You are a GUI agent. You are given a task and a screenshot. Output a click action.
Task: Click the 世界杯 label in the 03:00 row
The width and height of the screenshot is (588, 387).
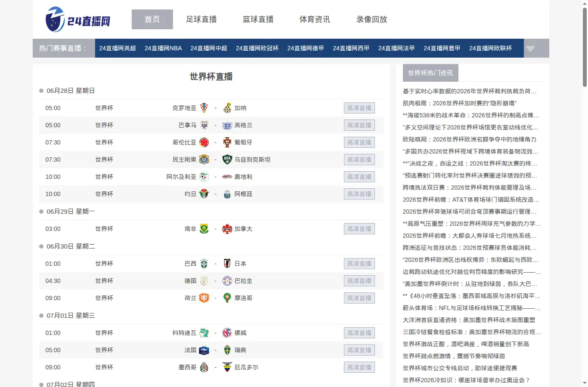pyautogui.click(x=104, y=229)
